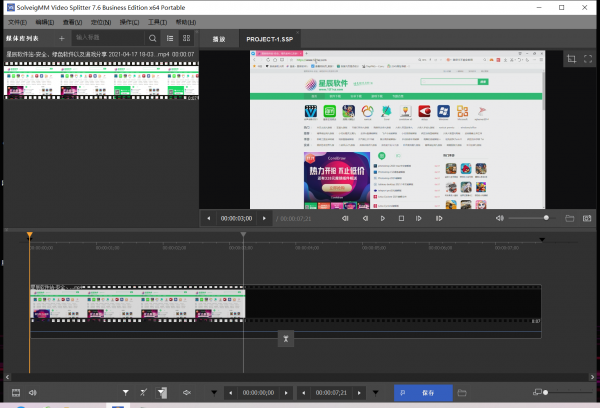
Task: Click the start time field 00:00:00;00
Action: [x=258, y=393]
